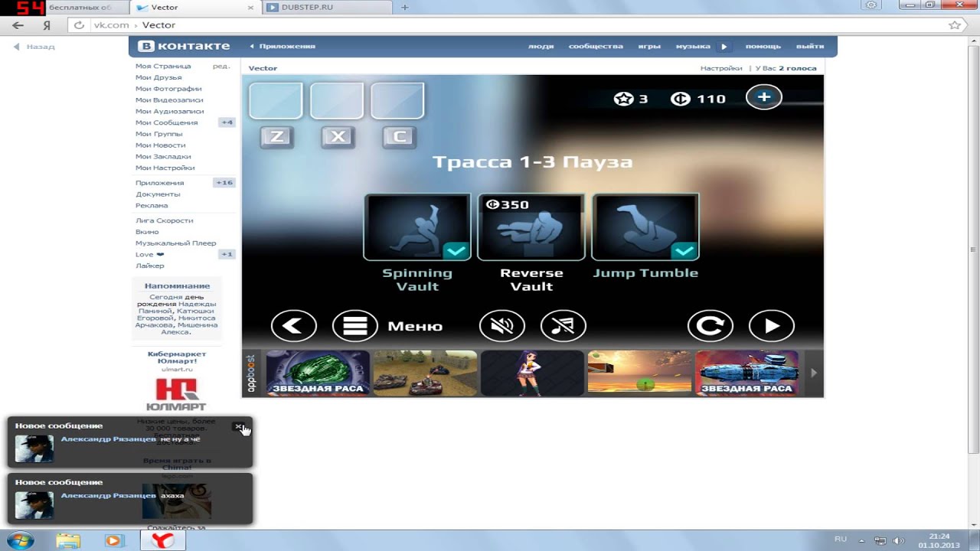The height and width of the screenshot is (551, 980).
Task: Click the C key slot button
Action: tap(399, 137)
